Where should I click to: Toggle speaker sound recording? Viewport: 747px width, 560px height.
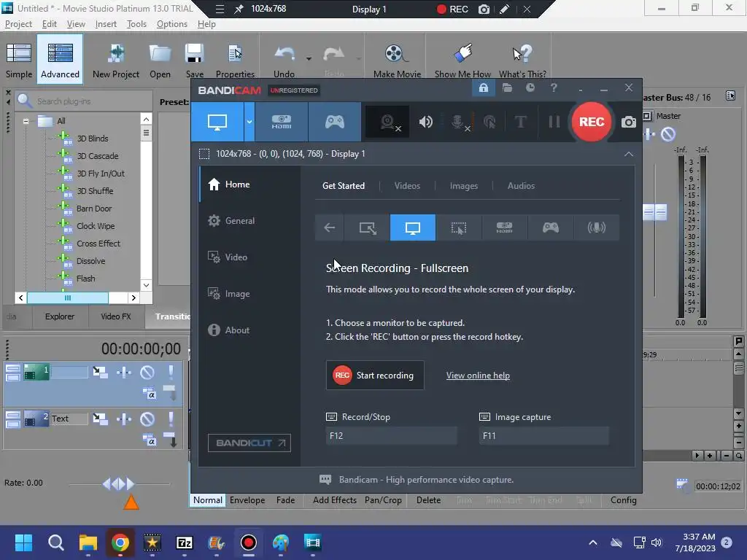(425, 122)
